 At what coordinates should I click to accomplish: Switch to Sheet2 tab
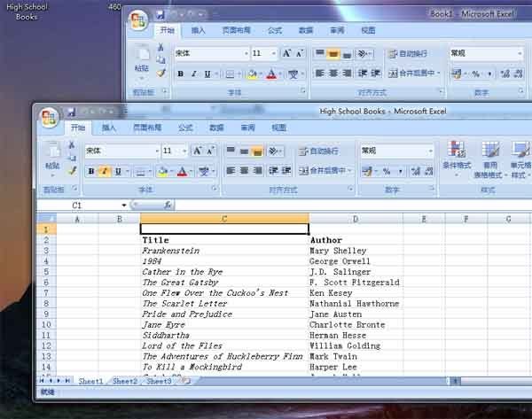coord(124,381)
